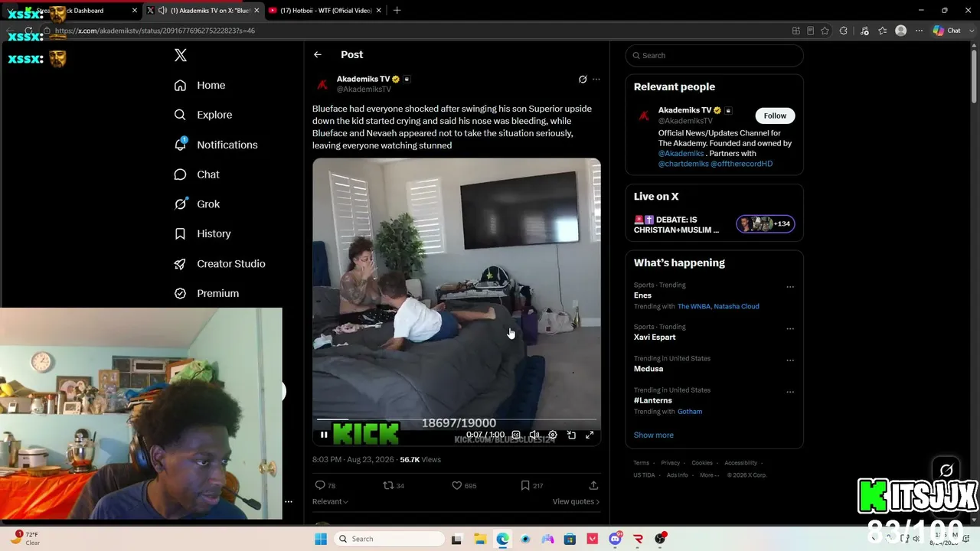Open View quotes link
The width and height of the screenshot is (980, 551).
pos(576,501)
